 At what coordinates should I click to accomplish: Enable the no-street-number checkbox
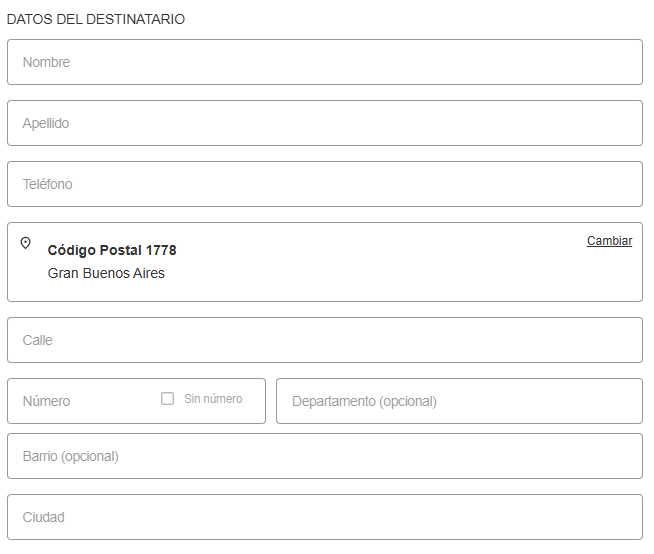coord(167,399)
